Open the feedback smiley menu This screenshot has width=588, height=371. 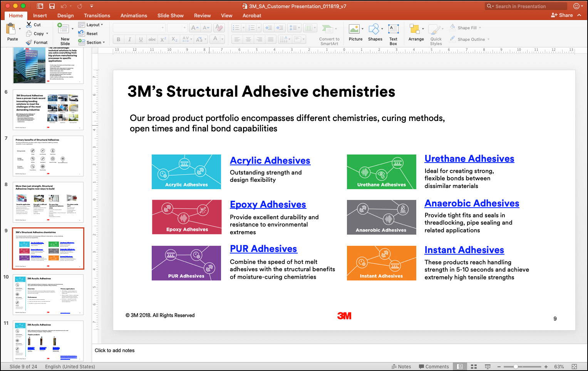(577, 6)
